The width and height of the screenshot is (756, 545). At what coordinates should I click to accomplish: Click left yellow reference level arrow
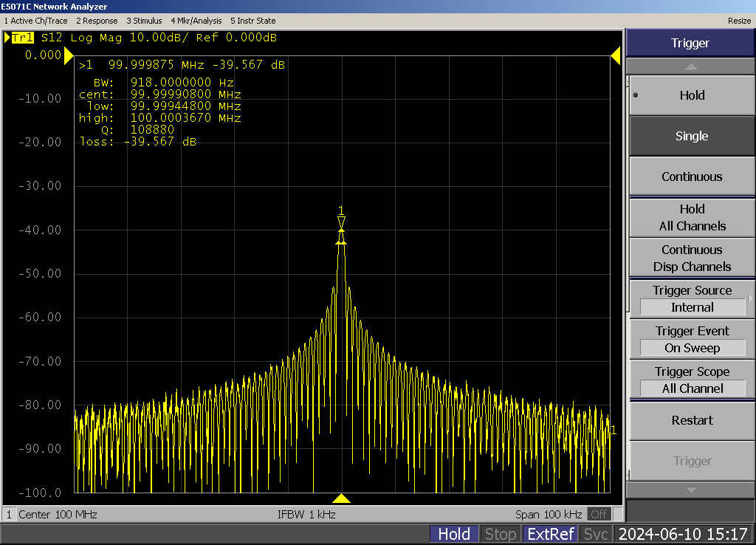tap(69, 56)
